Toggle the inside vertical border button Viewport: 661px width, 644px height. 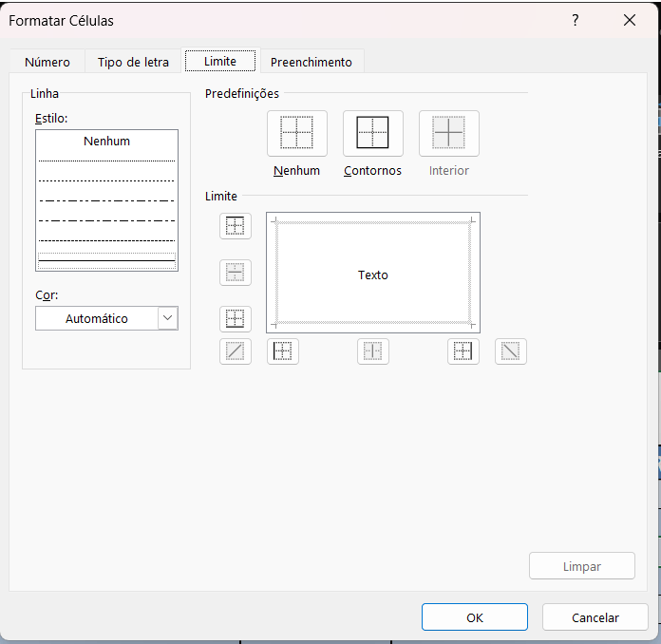(373, 351)
